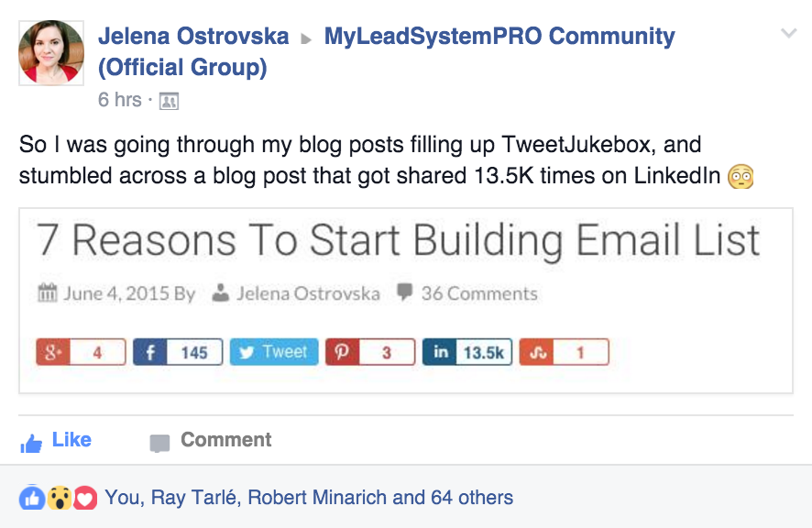Click the Google Plus share icon
812x528 pixels.
[x=53, y=352]
